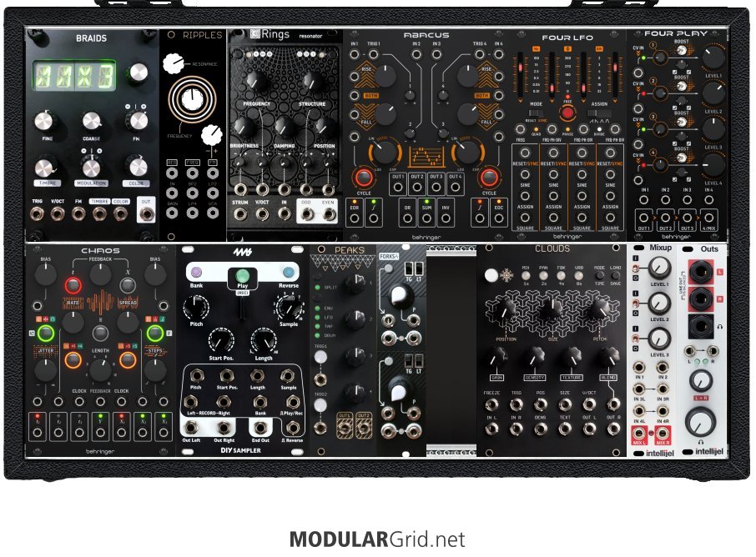Click the Rings ODD output jack
Screen dimensions: 756x557
(305, 214)
